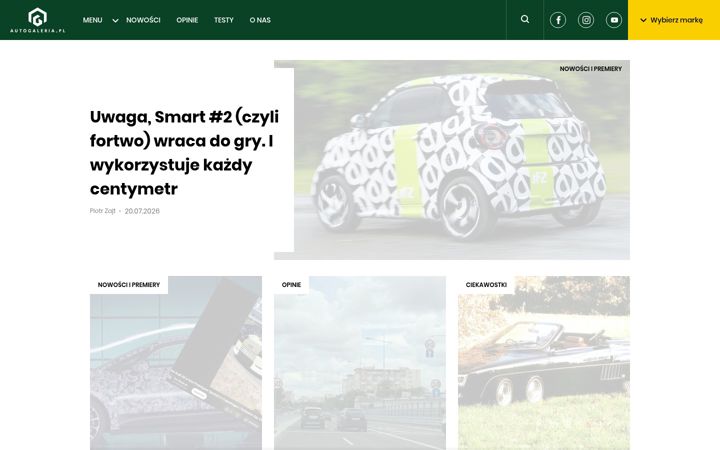Open the Wybierz markę dropdown

tap(674, 20)
